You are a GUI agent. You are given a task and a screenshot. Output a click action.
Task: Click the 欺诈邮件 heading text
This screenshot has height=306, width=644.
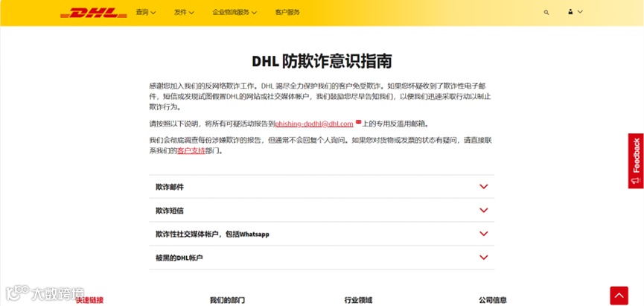tap(170, 187)
